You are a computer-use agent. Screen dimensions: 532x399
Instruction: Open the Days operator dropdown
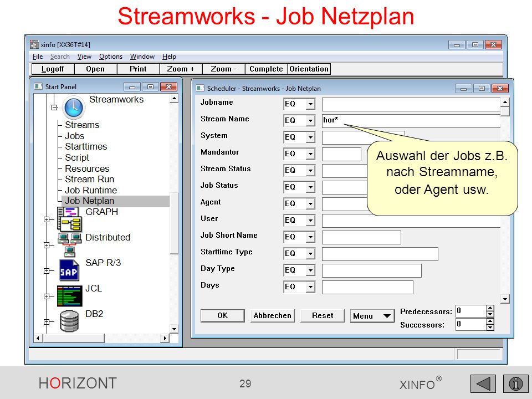tap(310, 287)
